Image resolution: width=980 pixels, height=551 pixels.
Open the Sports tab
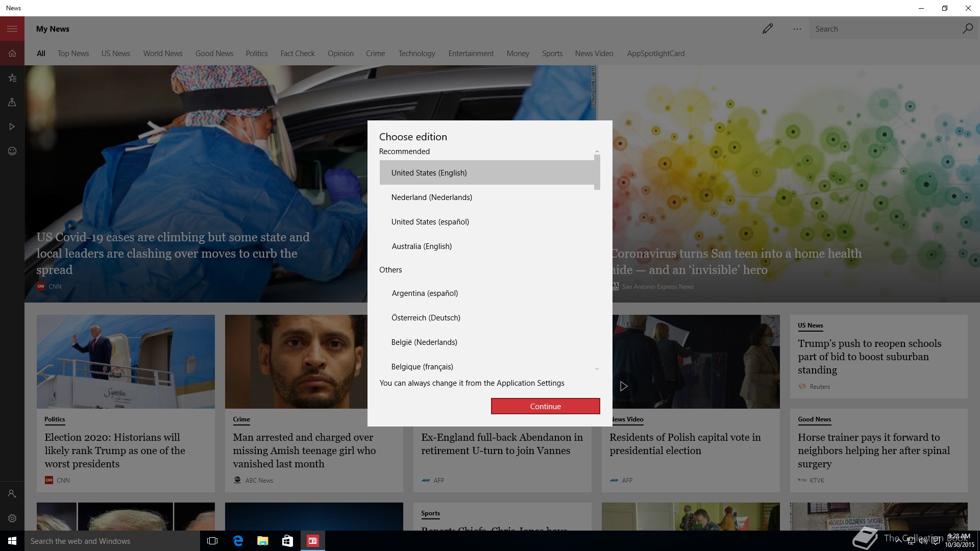tap(552, 54)
